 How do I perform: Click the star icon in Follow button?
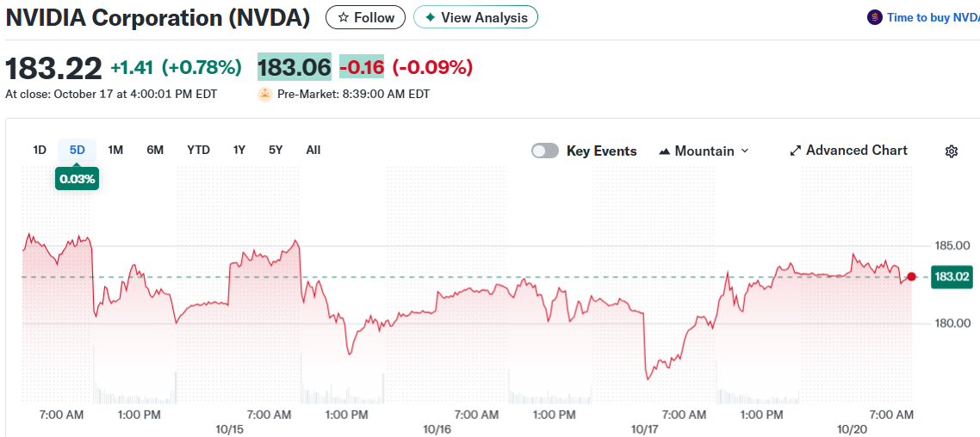[x=344, y=17]
